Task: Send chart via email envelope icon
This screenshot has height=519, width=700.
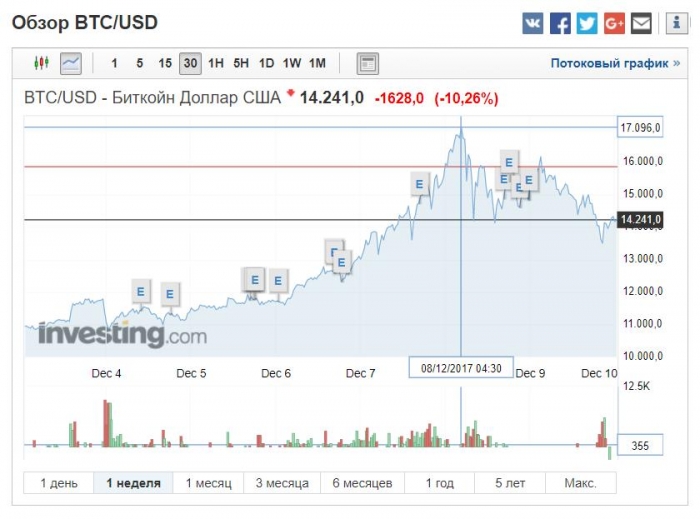Action: coord(641,23)
